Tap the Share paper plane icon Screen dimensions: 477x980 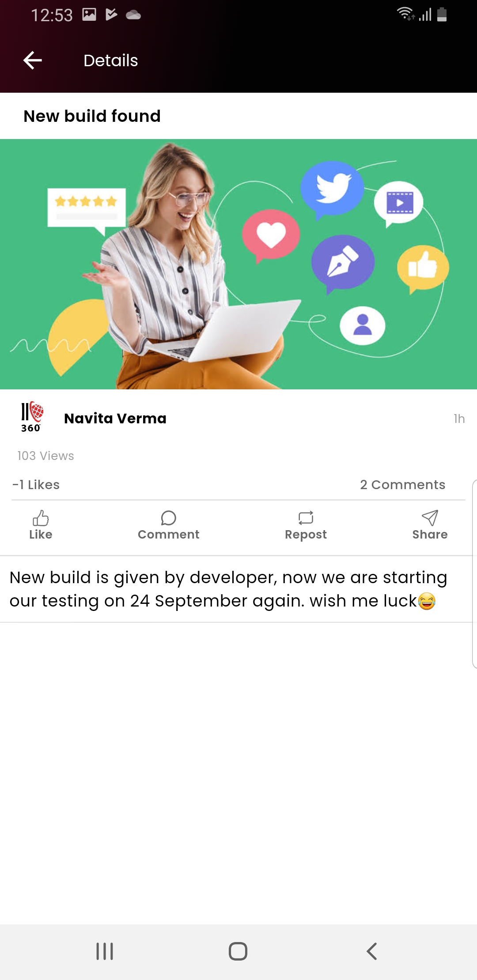click(x=430, y=518)
